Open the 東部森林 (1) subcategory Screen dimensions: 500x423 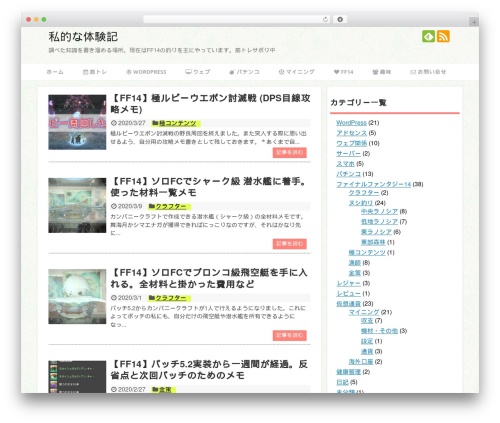click(373, 242)
